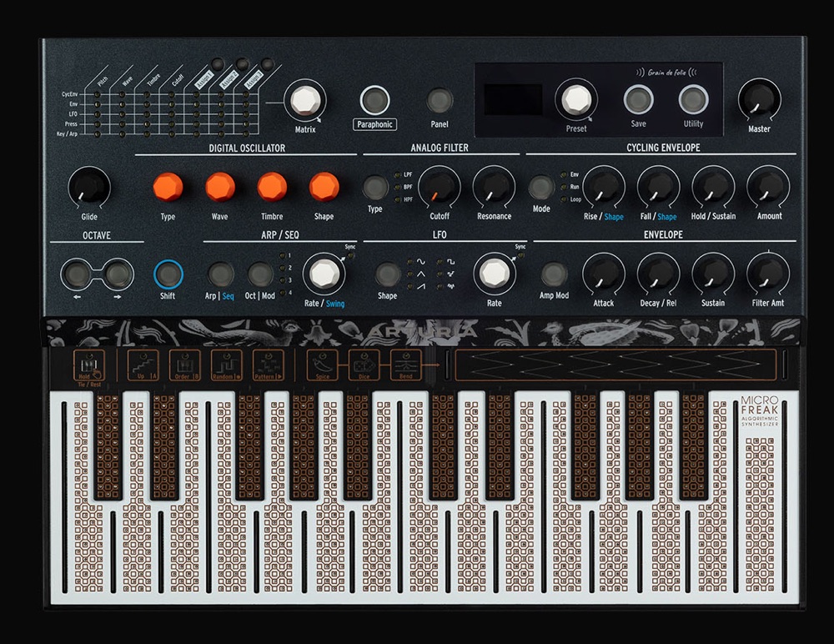Click the LFO Rate encoder
Screen dimensions: 834x644
494,274
